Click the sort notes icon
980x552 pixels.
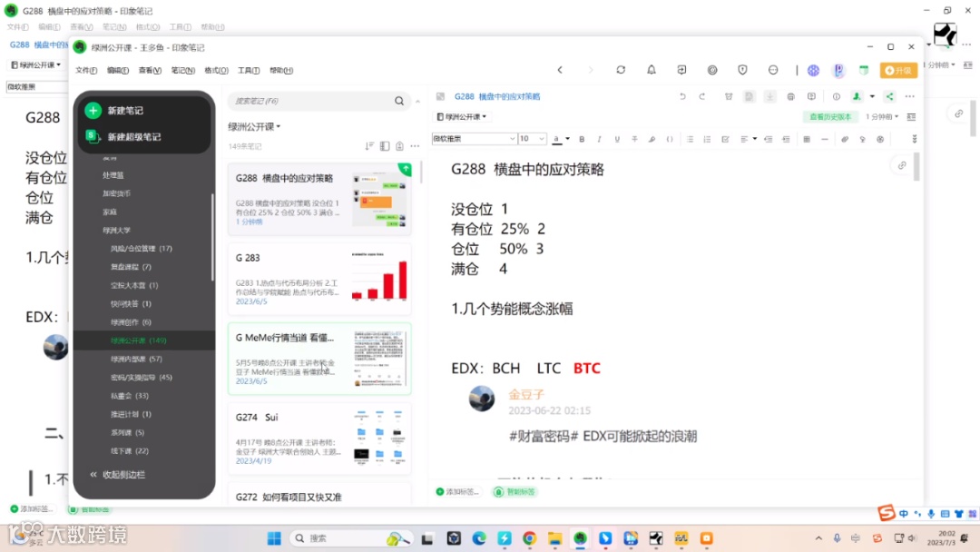click(x=369, y=145)
